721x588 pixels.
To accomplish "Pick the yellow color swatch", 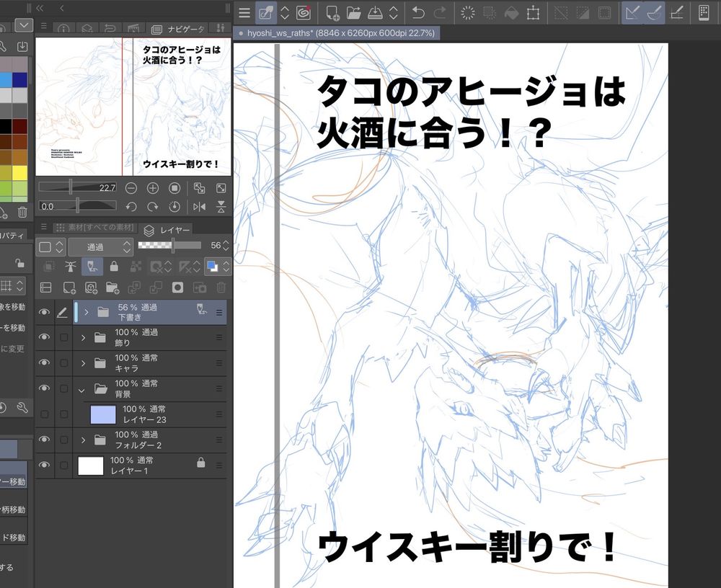I will coord(19,173).
